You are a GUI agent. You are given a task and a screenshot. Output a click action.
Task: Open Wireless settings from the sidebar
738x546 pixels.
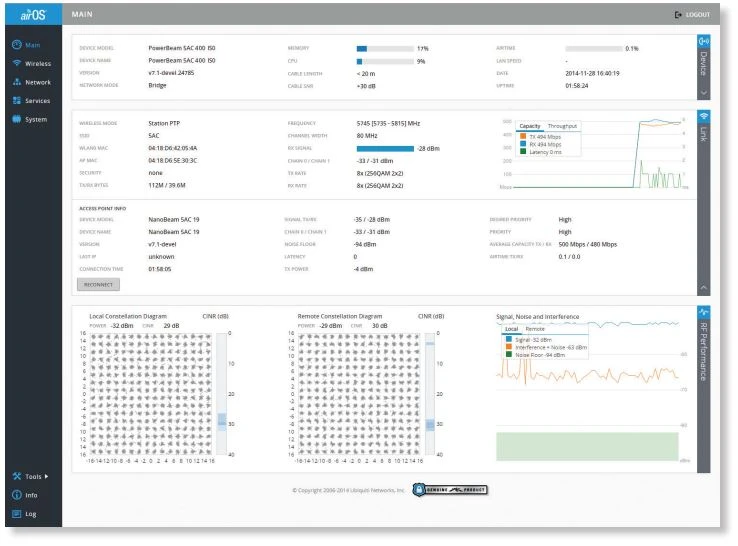(17, 63)
